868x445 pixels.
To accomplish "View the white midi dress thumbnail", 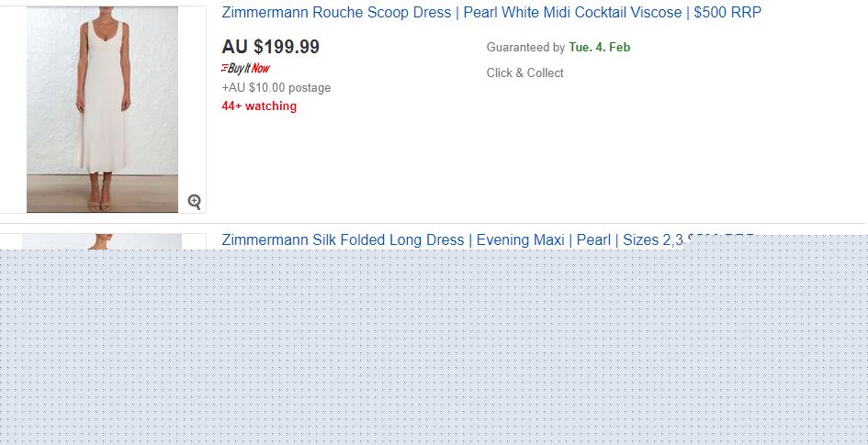I will pos(103,109).
